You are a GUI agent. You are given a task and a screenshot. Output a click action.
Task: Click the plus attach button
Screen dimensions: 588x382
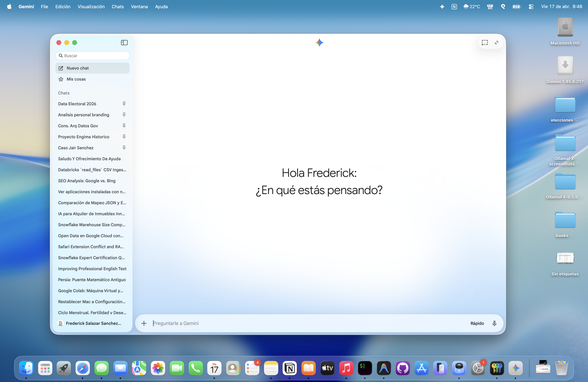(144, 323)
